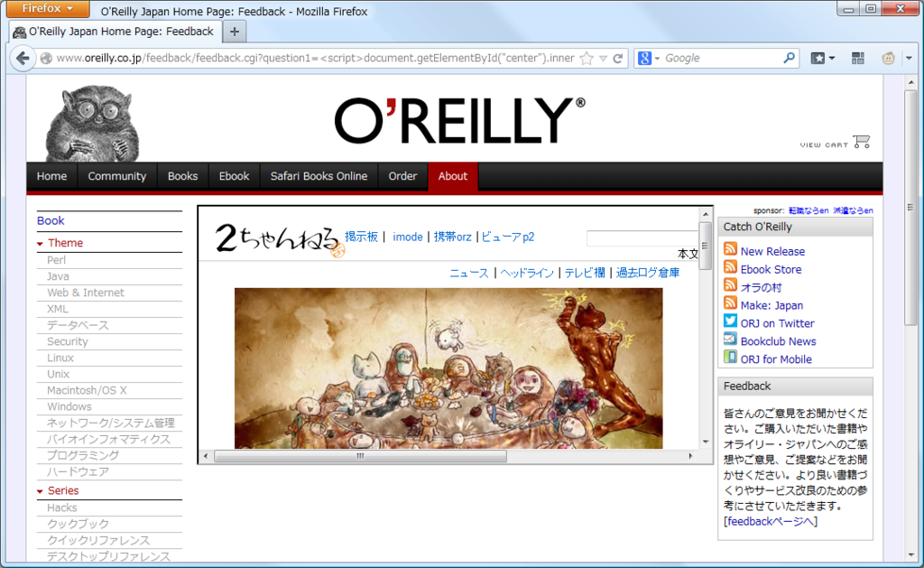The image size is (924, 568).
Task: Open the ビューアp2 link
Action: tap(508, 237)
